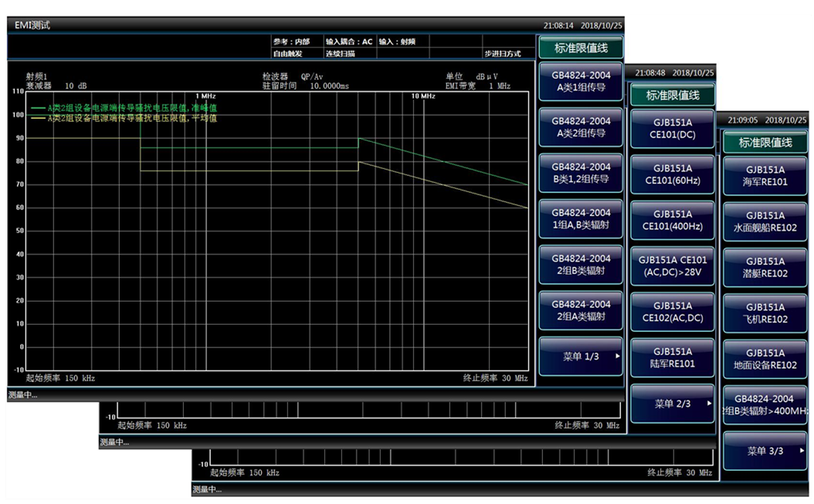Click the 驻留时间 10.0000ms value
The width and height of the screenshot is (814, 504).
click(328, 86)
